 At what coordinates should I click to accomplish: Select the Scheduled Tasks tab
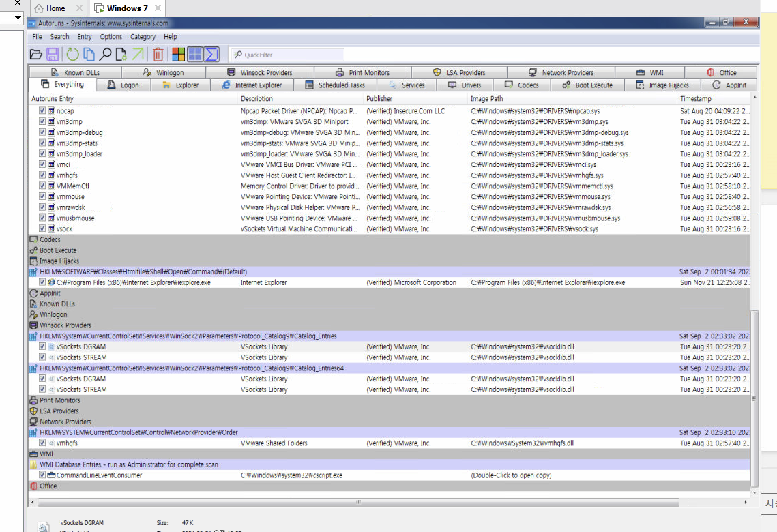335,85
